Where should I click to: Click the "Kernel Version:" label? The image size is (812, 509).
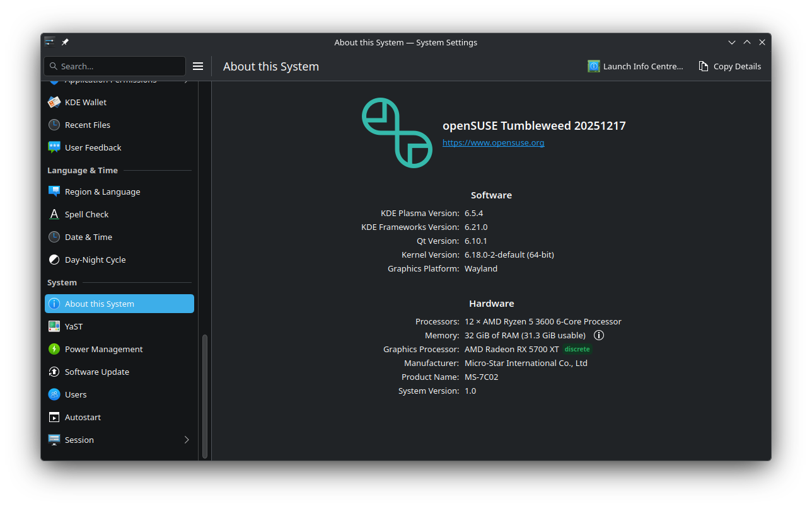431,254
